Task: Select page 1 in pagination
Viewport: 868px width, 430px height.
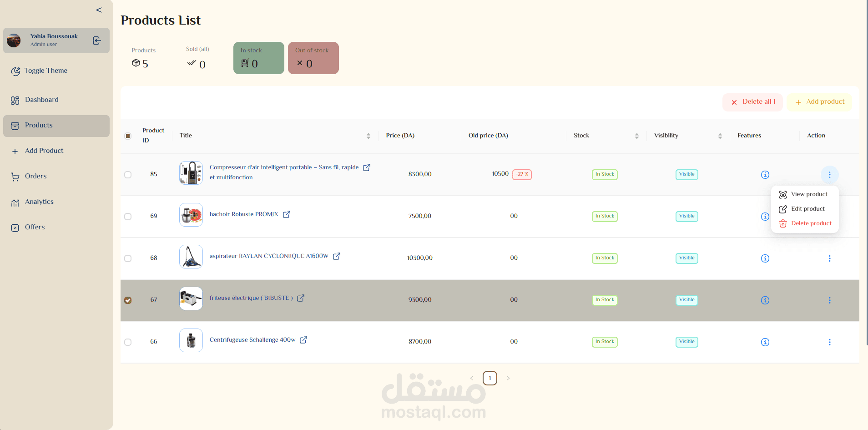Action: (490, 378)
